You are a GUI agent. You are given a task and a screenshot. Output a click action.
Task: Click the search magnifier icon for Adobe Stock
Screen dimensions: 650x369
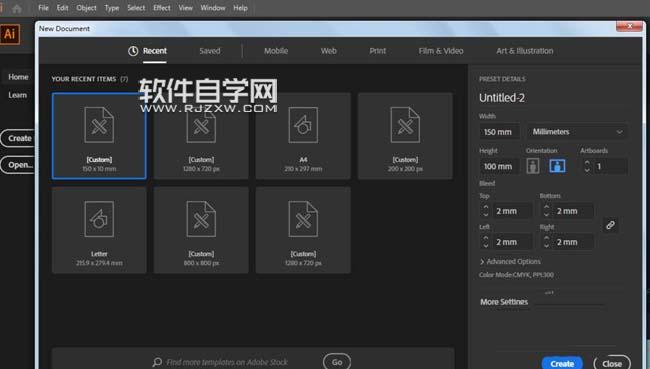[157, 362]
